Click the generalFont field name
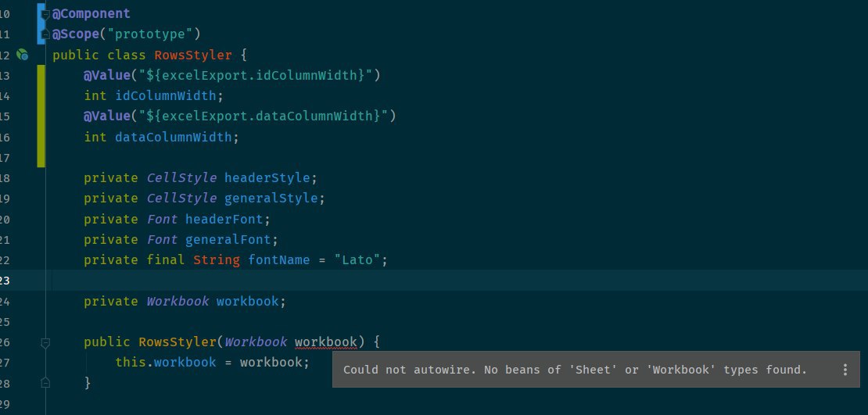 click(228, 240)
